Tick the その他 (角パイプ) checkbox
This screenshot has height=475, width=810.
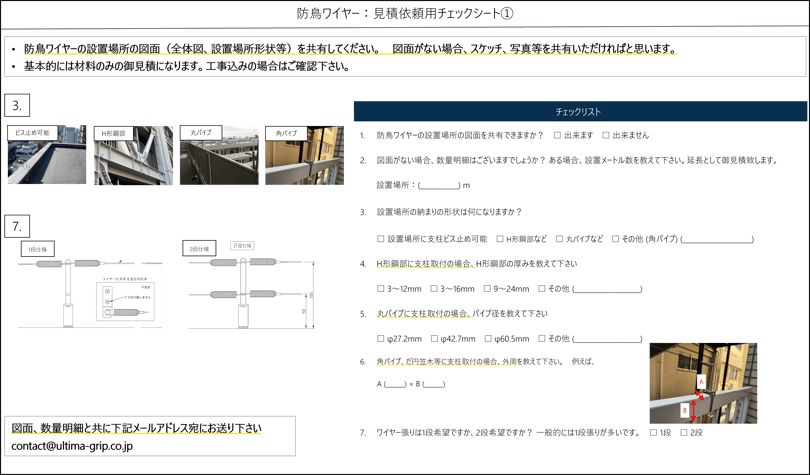tap(615, 239)
